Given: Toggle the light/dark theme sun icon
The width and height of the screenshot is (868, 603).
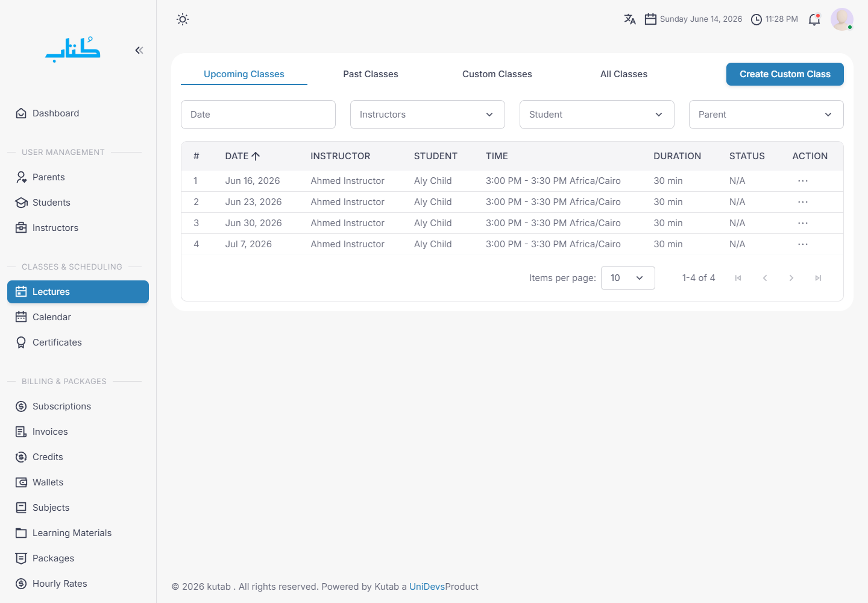Looking at the screenshot, I should 183,19.
